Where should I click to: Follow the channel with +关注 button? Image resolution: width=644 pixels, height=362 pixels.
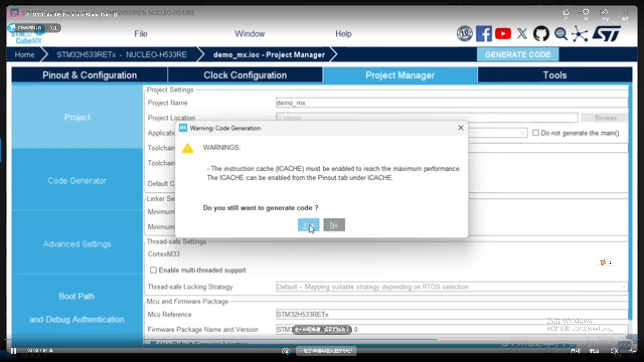52,28
